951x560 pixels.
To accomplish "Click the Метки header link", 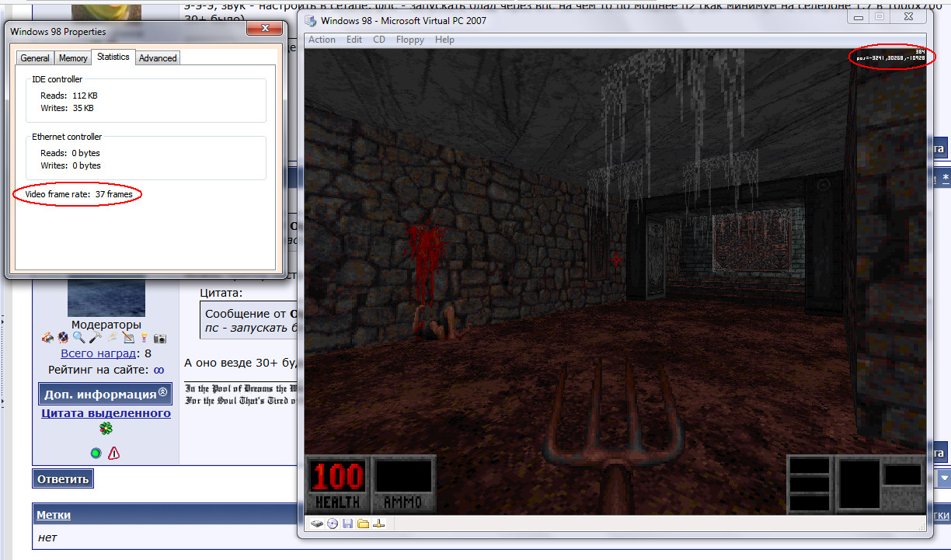I will coord(54,515).
